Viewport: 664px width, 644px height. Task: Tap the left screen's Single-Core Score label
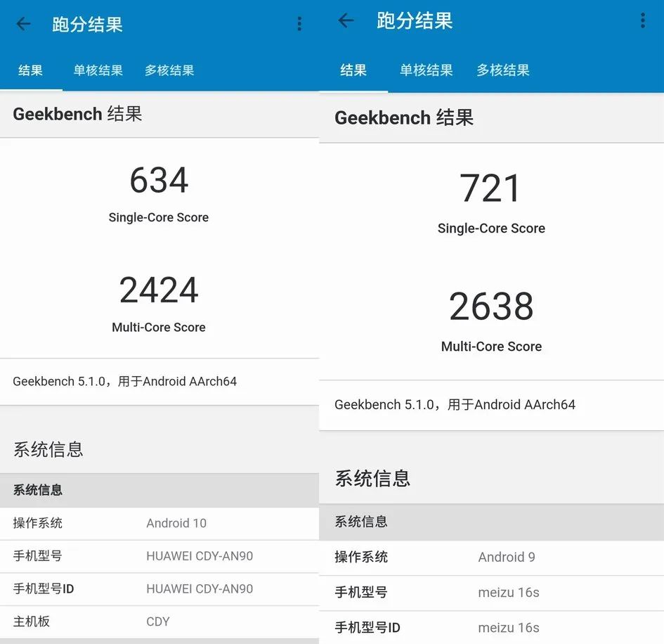(x=159, y=217)
